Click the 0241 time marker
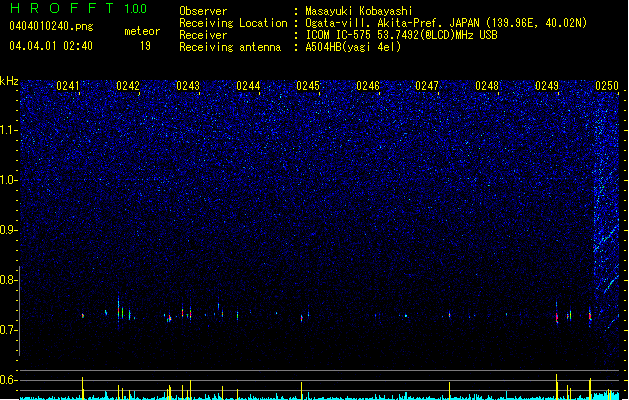The image size is (629, 400). click(x=68, y=86)
